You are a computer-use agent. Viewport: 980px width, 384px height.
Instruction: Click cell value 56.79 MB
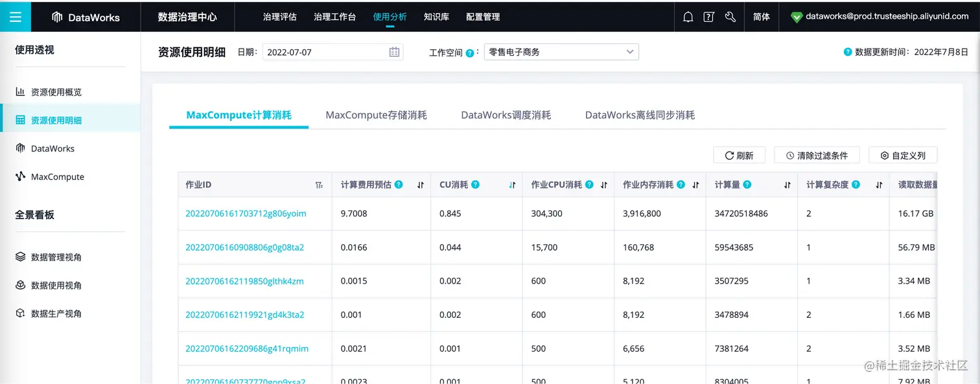click(x=916, y=247)
